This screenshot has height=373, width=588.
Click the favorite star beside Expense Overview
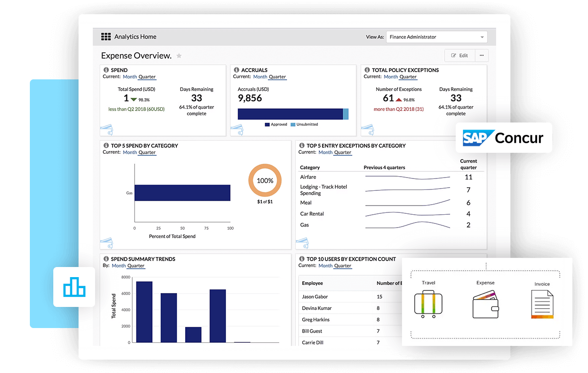pos(179,56)
